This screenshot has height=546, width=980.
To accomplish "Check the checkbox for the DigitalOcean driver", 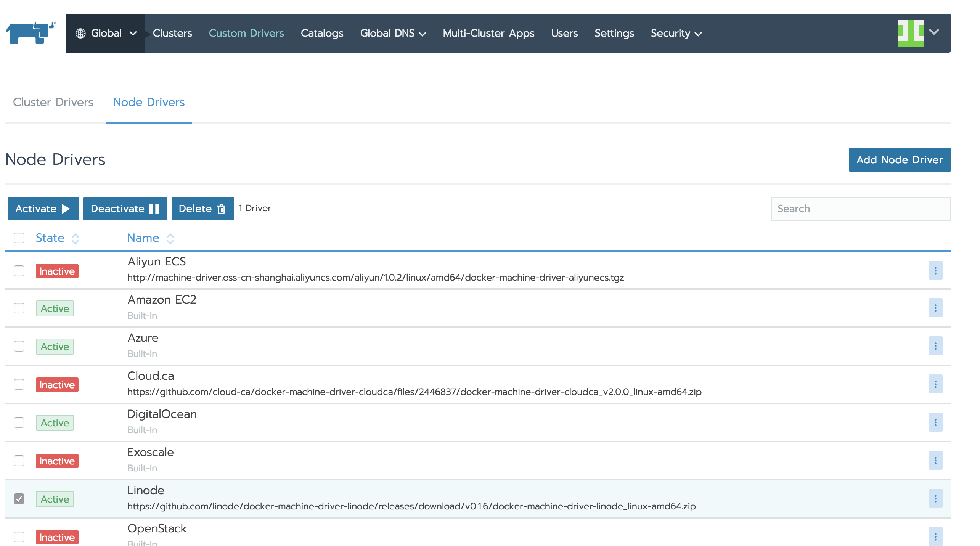I will pos(19,422).
